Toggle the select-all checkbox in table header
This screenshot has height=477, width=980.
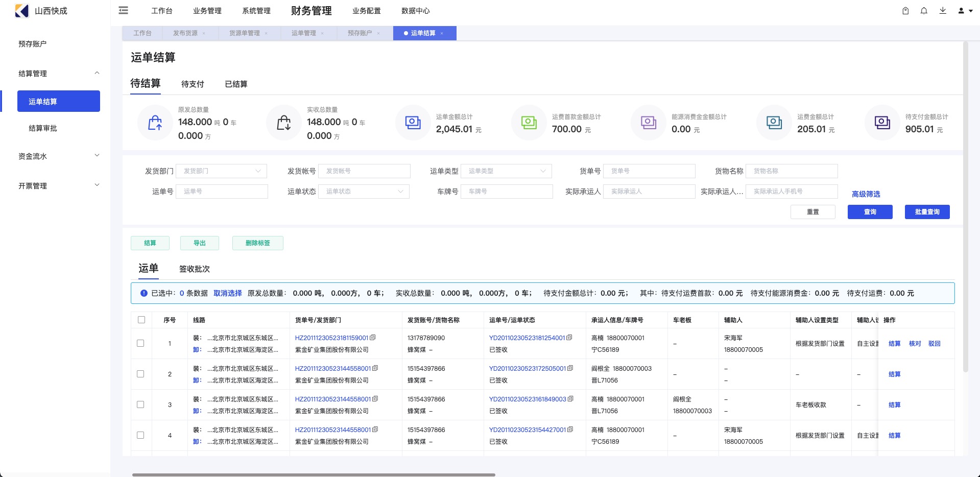(x=141, y=320)
